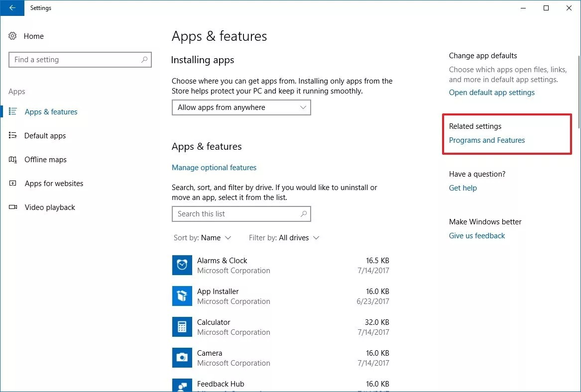Open the Apps for websites page
Viewport: 581px width, 392px height.
pyautogui.click(x=54, y=183)
